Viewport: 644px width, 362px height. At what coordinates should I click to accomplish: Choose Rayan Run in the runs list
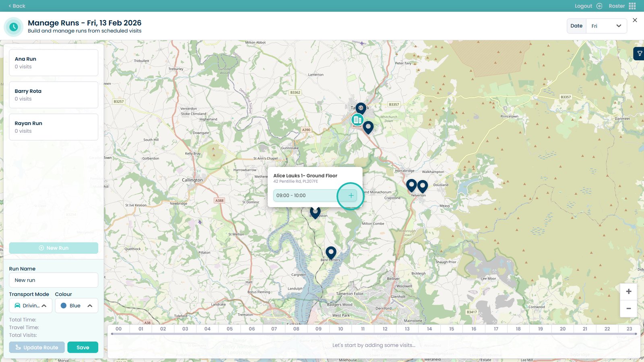point(54,127)
